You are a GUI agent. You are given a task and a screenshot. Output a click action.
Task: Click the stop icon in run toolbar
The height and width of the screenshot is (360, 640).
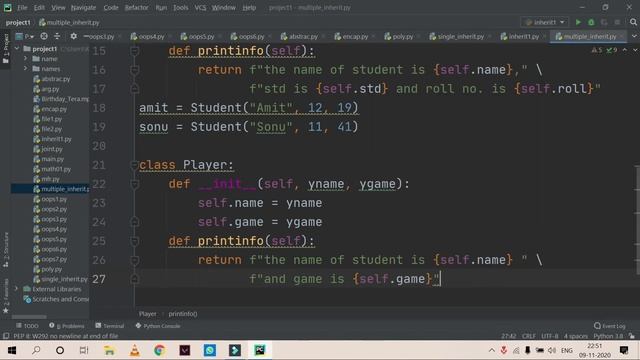point(617,22)
